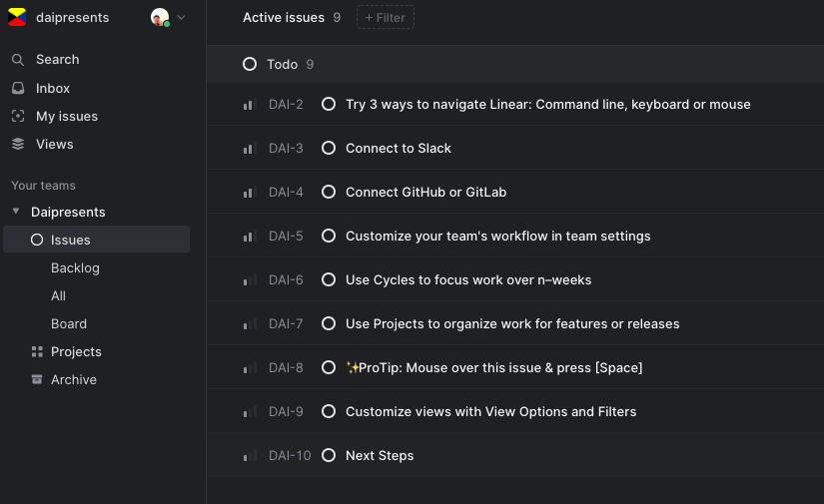
Task: Click the Archive box icon
Action: click(x=37, y=380)
